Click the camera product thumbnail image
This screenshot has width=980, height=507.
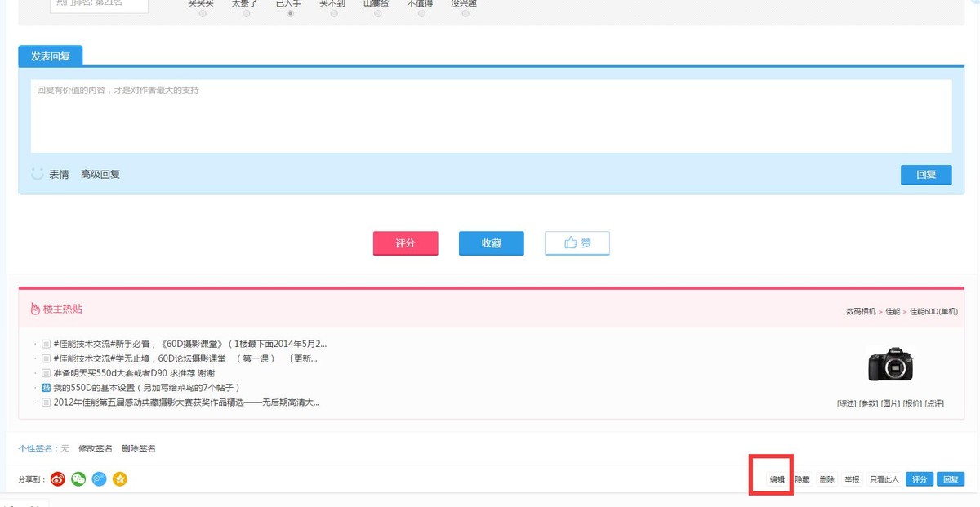pos(892,365)
